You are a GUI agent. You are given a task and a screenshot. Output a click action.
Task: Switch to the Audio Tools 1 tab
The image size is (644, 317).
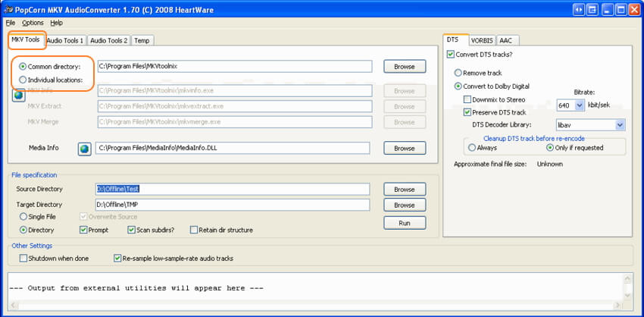[65, 40]
